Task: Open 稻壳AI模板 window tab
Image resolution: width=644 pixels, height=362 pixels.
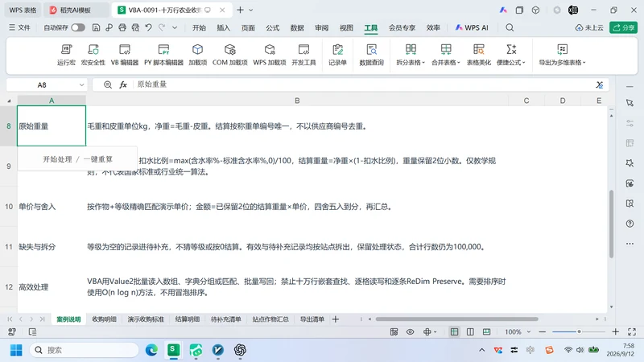Action: [x=76, y=10]
